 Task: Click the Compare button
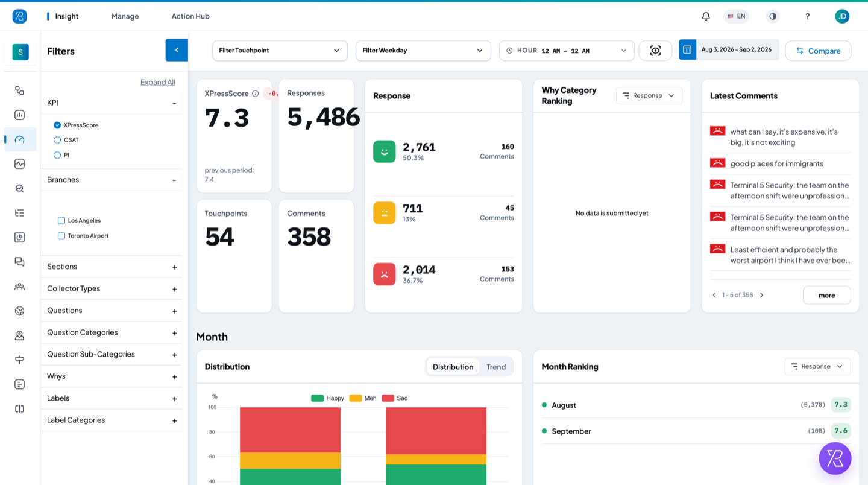click(x=818, y=51)
